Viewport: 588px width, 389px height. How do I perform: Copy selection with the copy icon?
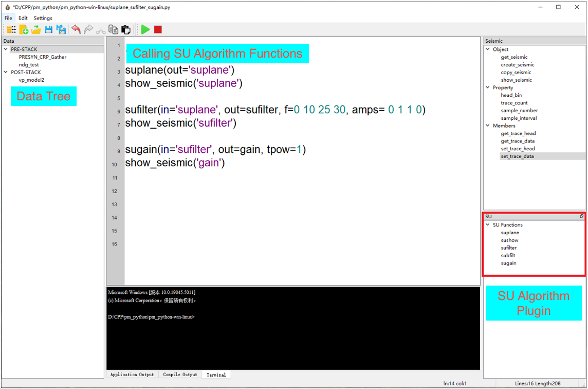click(x=113, y=29)
